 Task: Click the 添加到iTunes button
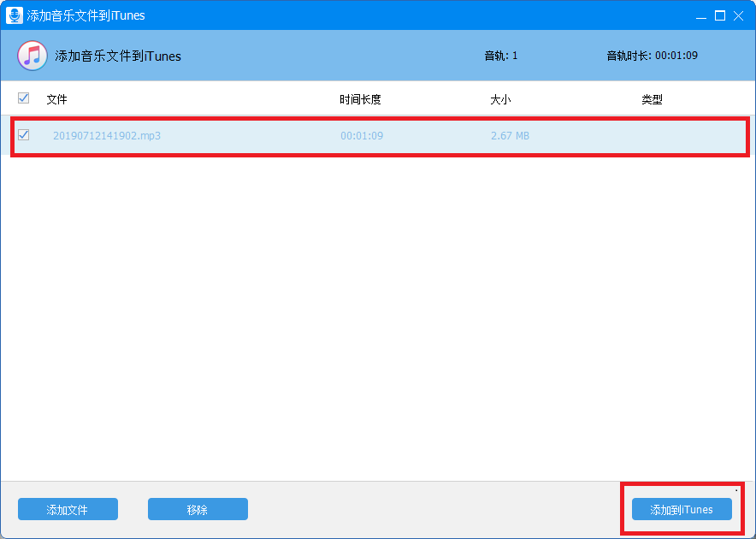[682, 509]
